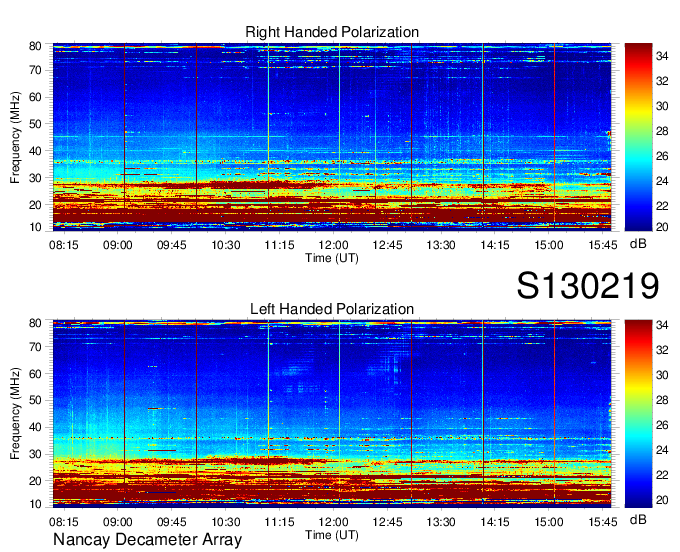Image resolution: width=680 pixels, height=552 pixels.
Task: Click the 10 MHz tick on top frequency axis
Action: click(x=35, y=227)
